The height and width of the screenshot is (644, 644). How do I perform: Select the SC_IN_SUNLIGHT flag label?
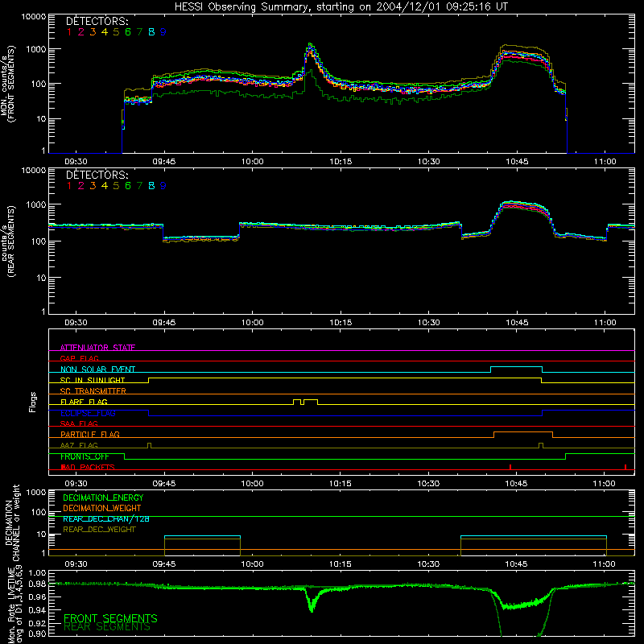[x=93, y=380]
